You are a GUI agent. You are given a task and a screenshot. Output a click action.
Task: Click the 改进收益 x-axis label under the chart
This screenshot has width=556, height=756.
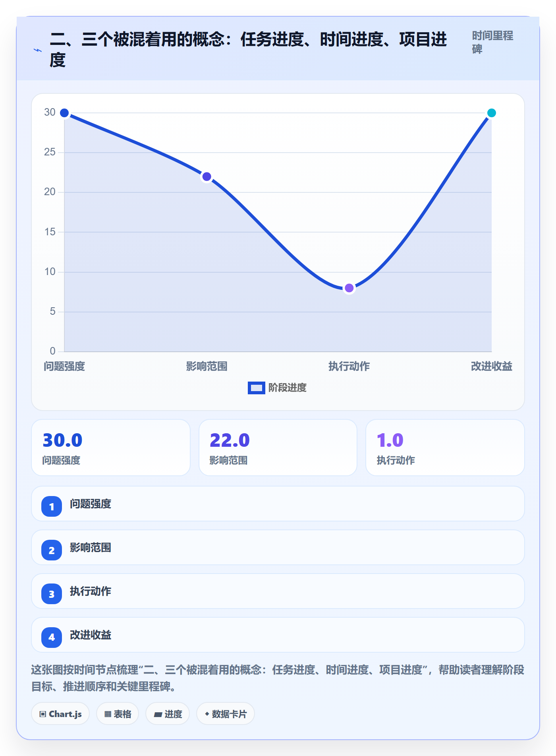point(491,366)
